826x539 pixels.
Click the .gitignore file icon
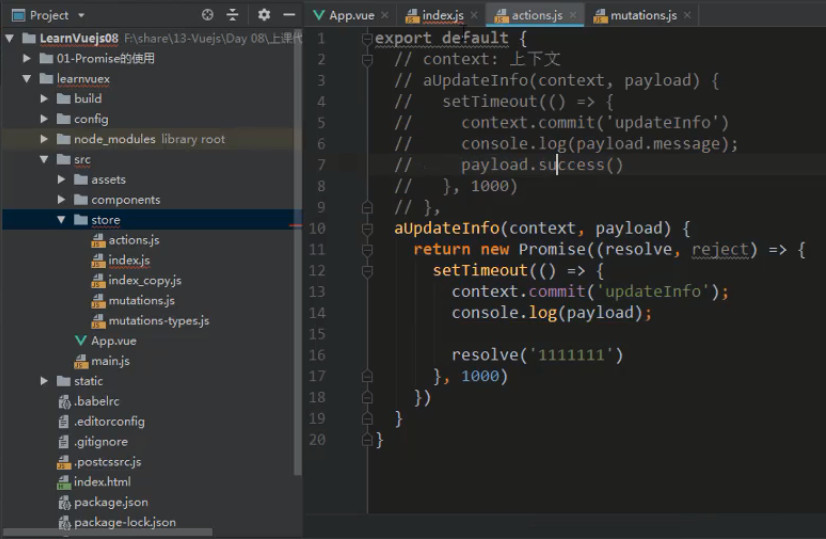(x=64, y=442)
